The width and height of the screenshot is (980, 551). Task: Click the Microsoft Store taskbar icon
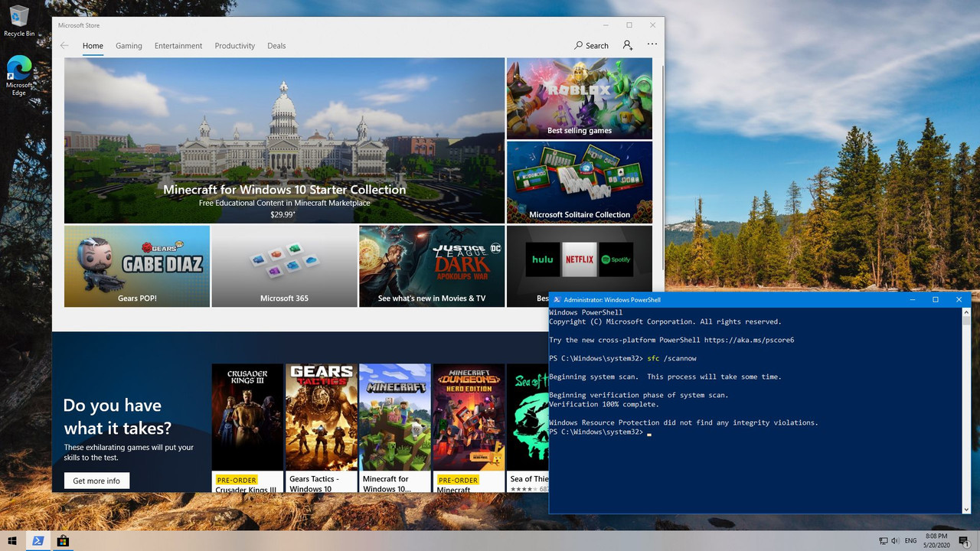pos(63,541)
